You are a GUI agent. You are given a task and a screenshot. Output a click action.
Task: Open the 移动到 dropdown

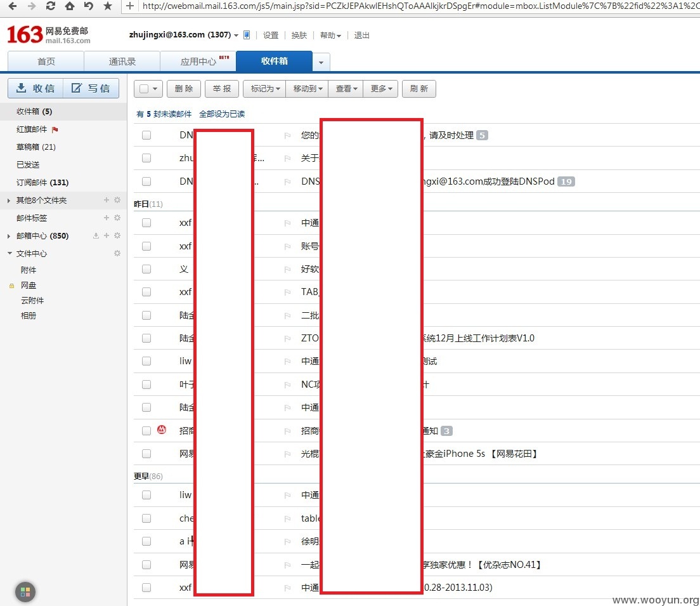pos(307,89)
